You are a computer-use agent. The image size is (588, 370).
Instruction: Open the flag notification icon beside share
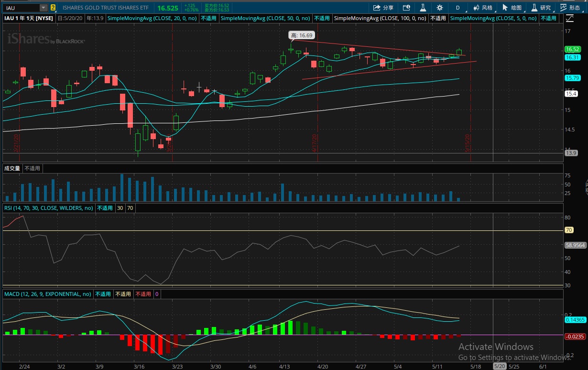(x=406, y=8)
